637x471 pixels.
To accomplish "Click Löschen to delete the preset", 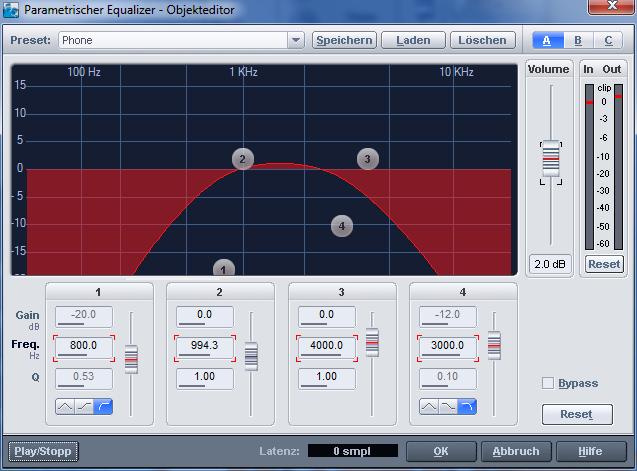I will click(x=482, y=40).
